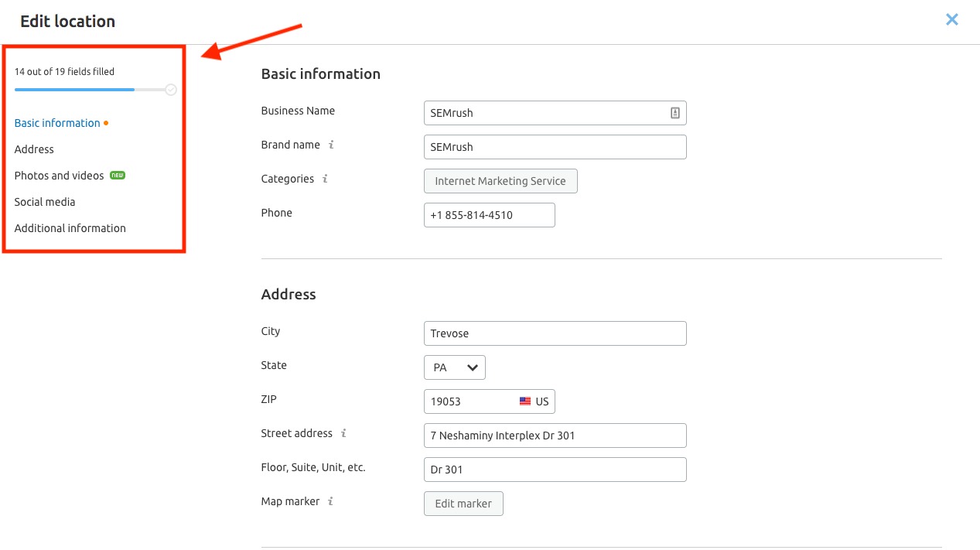Click the Street address input field
Viewport: 980px width, 550px height.
(x=555, y=436)
